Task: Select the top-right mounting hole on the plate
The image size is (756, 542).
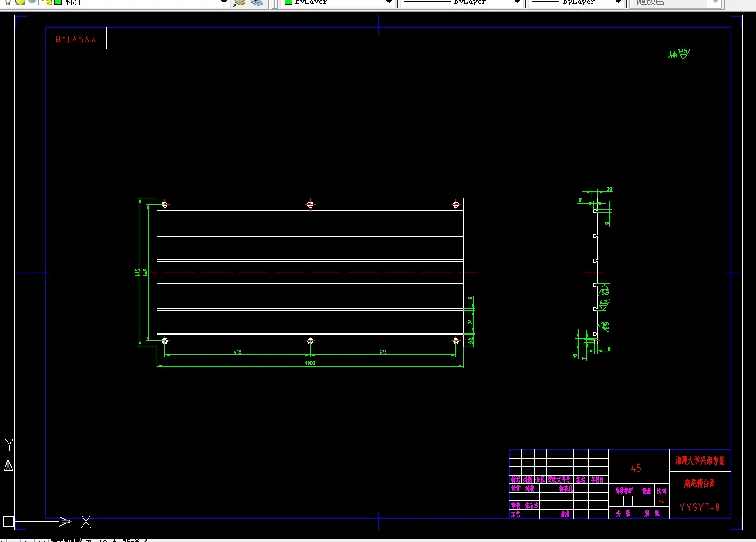Action: [x=456, y=205]
